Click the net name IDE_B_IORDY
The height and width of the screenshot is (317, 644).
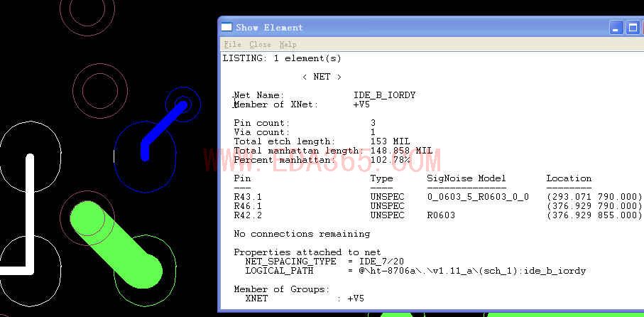pos(384,95)
